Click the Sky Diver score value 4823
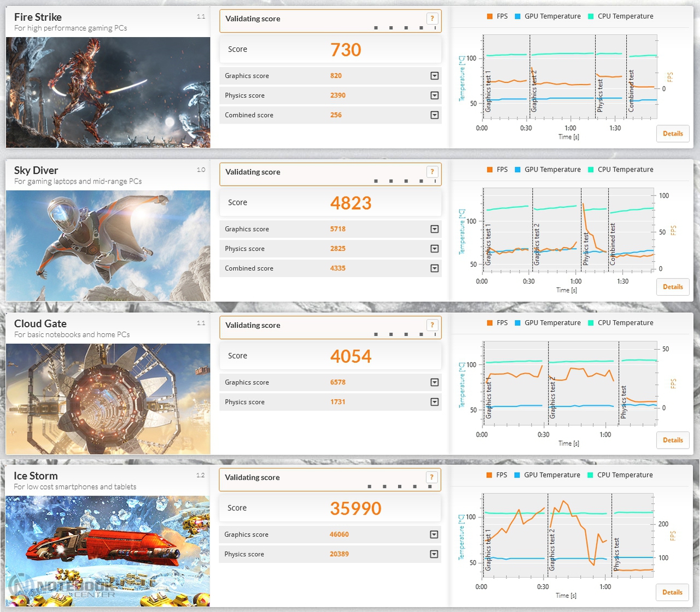700x612 pixels. [x=351, y=203]
